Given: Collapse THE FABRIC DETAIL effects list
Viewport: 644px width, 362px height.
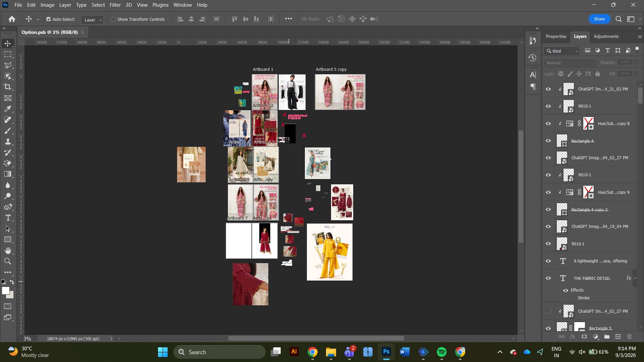Looking at the screenshot, I should click(x=635, y=278).
